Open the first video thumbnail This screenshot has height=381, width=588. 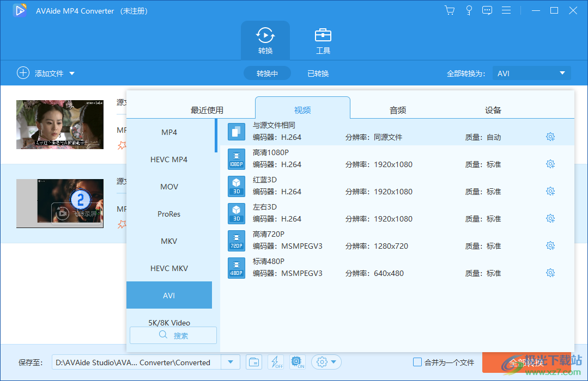60,125
